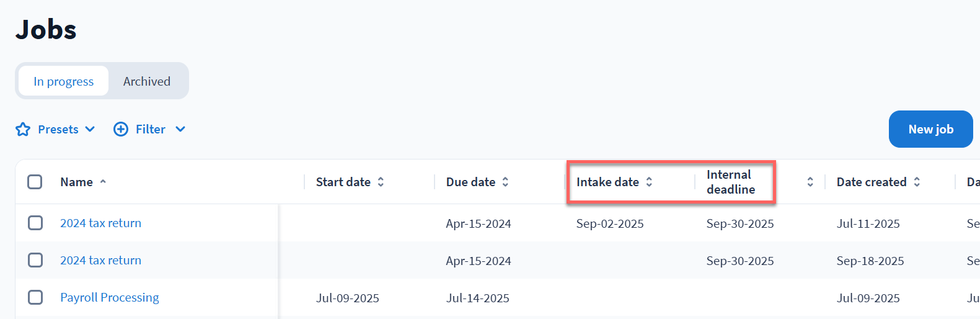Image resolution: width=980 pixels, height=319 pixels.
Task: Check the Payroll Processing row checkbox
Action: (35, 297)
